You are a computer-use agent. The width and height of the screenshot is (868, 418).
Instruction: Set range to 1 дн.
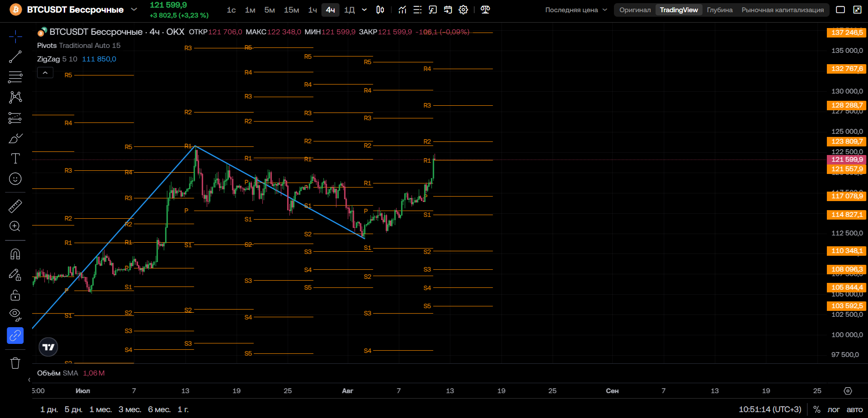pos(49,409)
